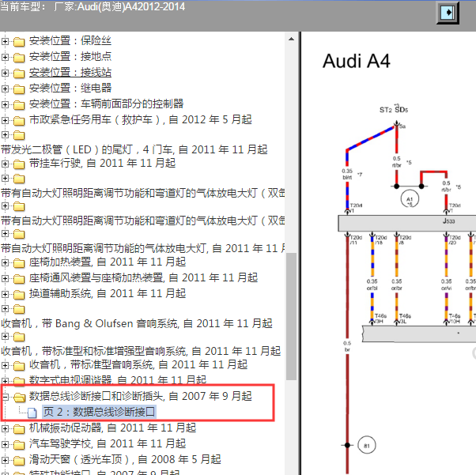Expand 安装位置：车辆前面部分的控制器 node
The image size is (476, 475).
pyautogui.click(x=5, y=104)
